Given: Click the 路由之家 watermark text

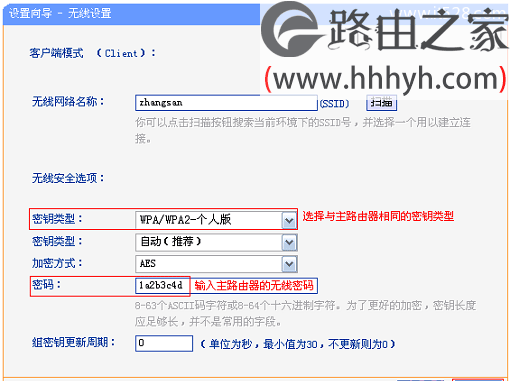Looking at the screenshot, I should (418, 30).
